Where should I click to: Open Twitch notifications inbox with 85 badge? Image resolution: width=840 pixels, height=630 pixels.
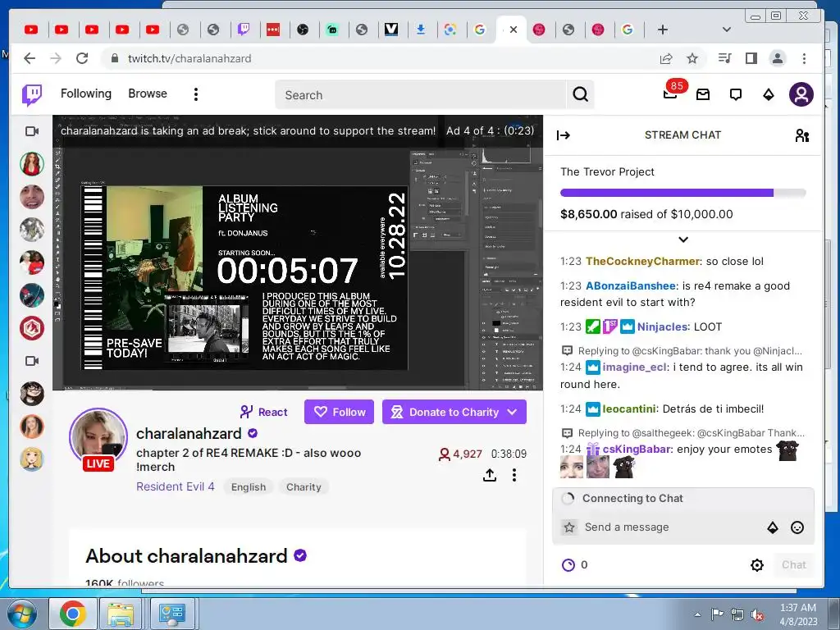point(670,94)
